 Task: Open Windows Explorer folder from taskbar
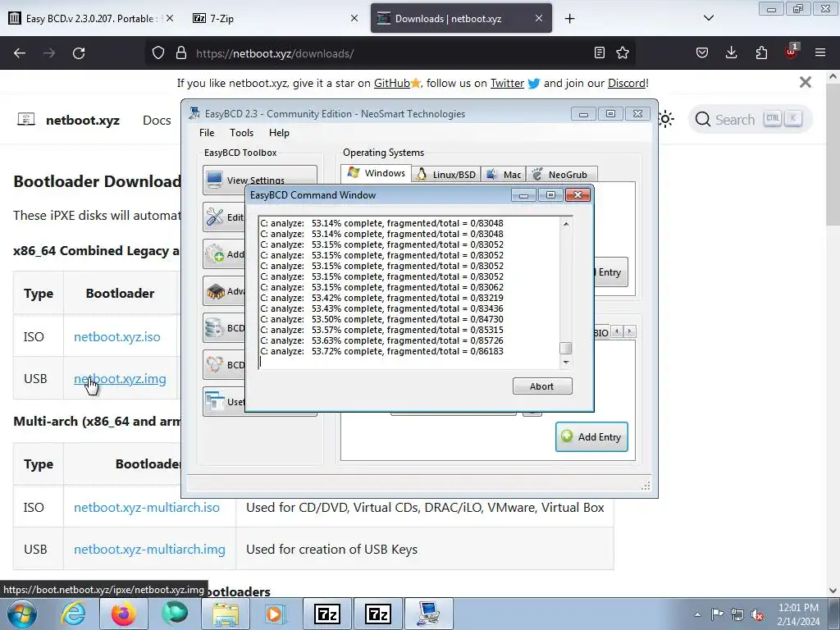[226, 614]
